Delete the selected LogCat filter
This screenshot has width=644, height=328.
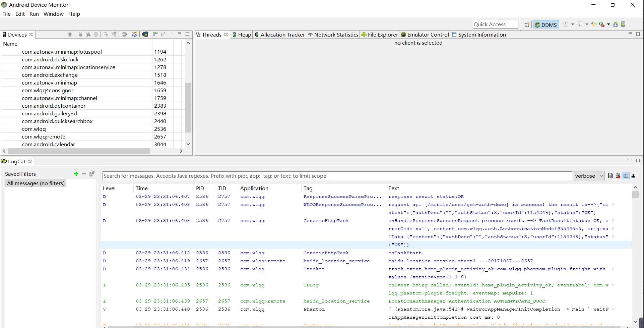tap(84, 174)
